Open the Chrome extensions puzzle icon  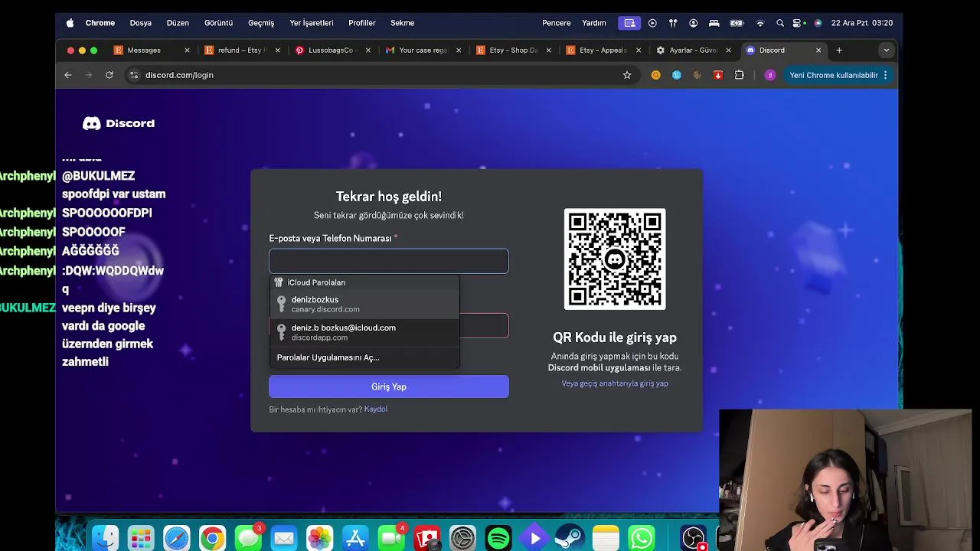(739, 75)
